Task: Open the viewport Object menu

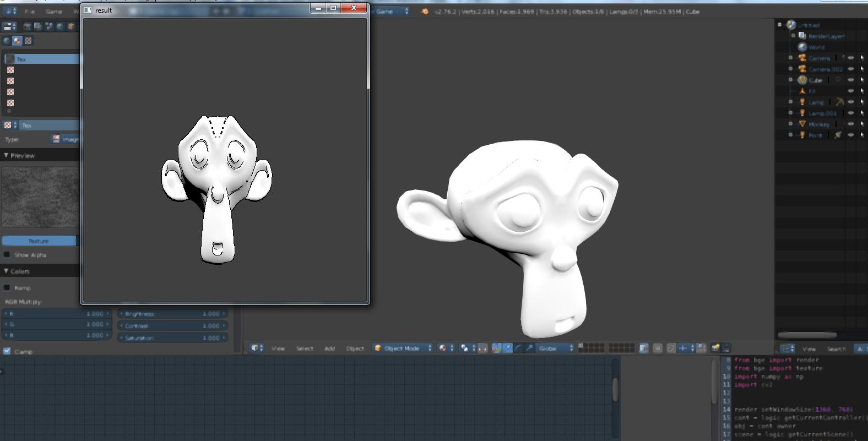Action: pyautogui.click(x=355, y=349)
